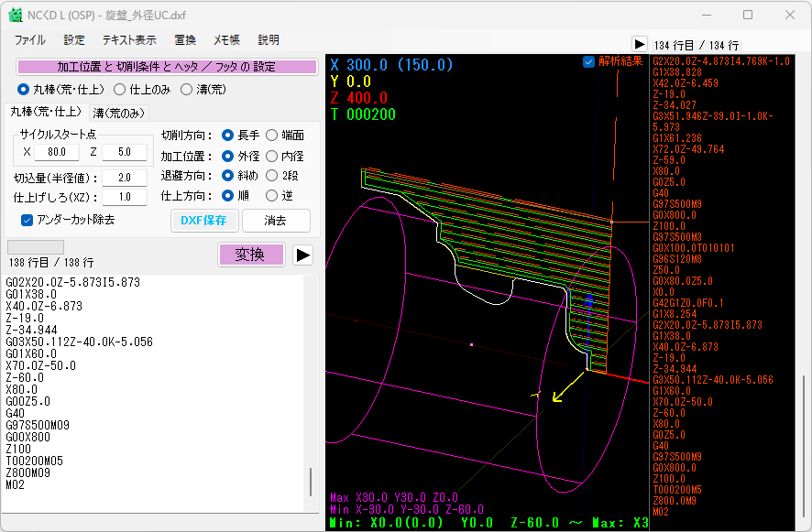Open the ファイル menu
812x532 pixels.
tap(29, 40)
